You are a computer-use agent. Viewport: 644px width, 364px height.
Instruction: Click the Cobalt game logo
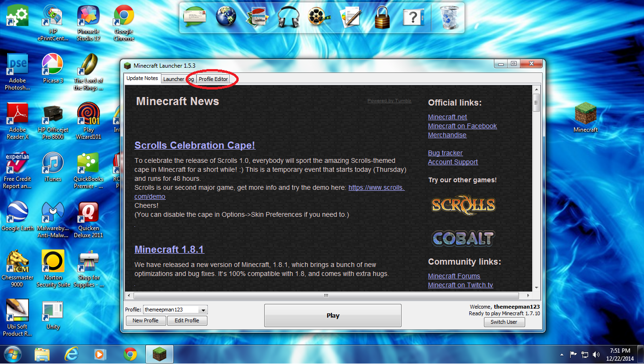(x=463, y=239)
